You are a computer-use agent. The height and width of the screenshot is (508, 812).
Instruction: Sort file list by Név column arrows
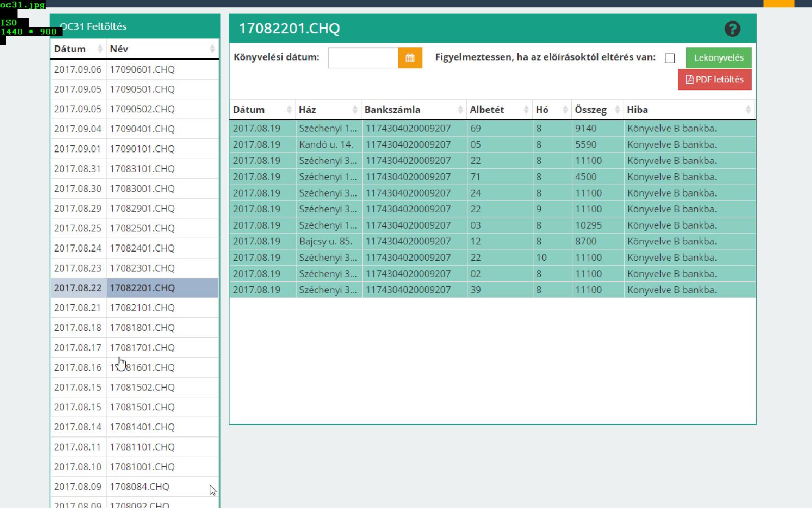212,49
